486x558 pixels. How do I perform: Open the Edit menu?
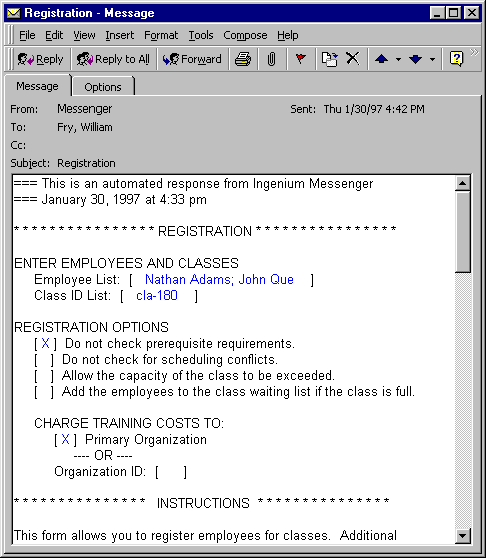click(54, 35)
